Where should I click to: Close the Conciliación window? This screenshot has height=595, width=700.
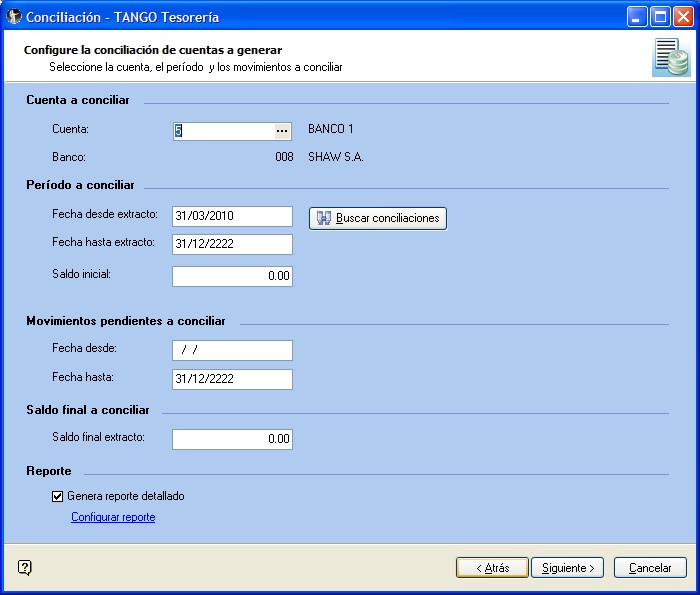[682, 17]
